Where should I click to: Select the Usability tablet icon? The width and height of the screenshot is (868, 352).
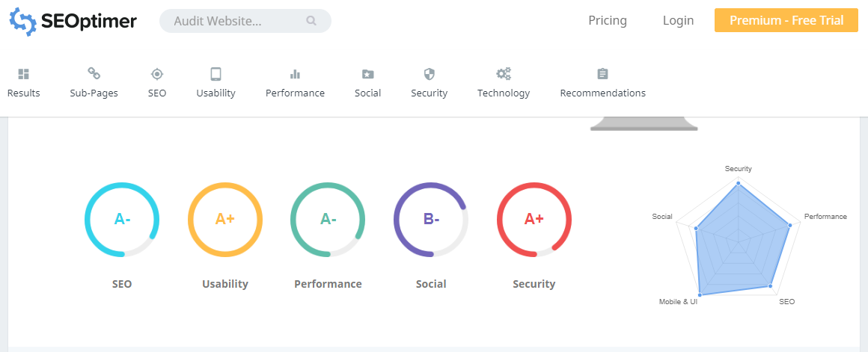coord(216,74)
